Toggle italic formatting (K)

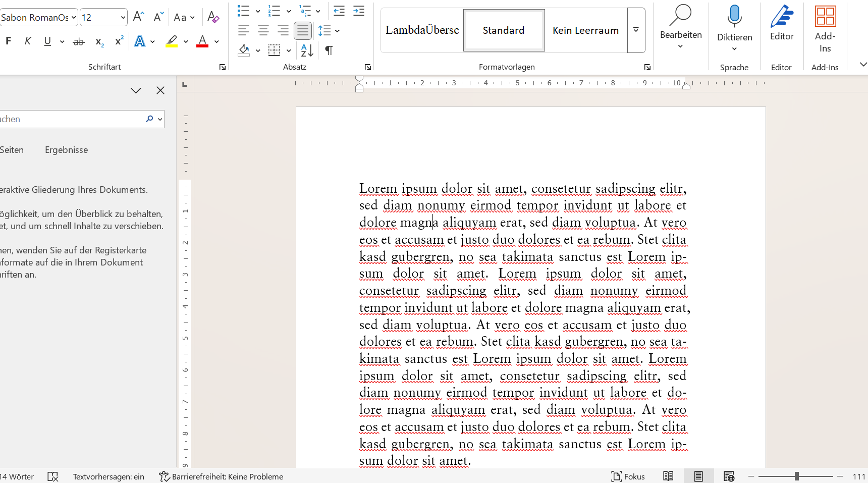(x=28, y=41)
